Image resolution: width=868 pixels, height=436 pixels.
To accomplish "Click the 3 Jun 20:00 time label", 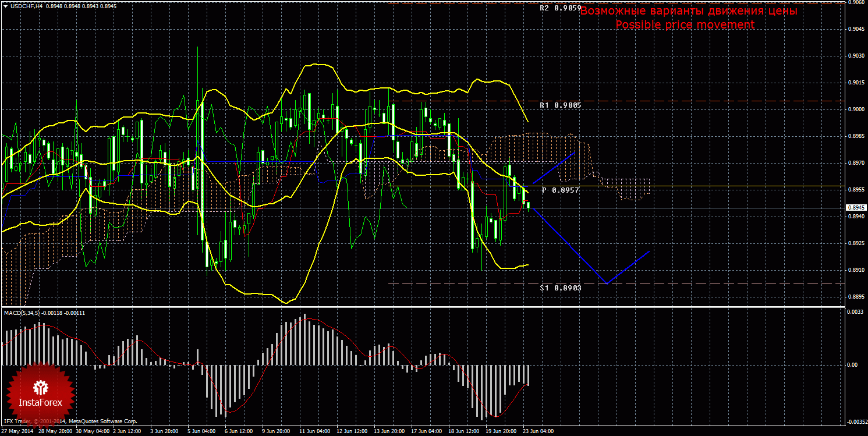I will point(165,432).
